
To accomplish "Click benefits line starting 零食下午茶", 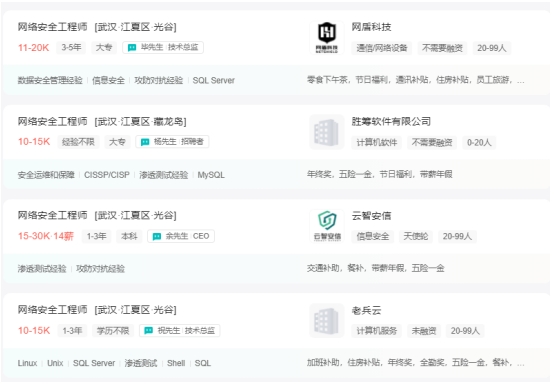I will 415,80.
